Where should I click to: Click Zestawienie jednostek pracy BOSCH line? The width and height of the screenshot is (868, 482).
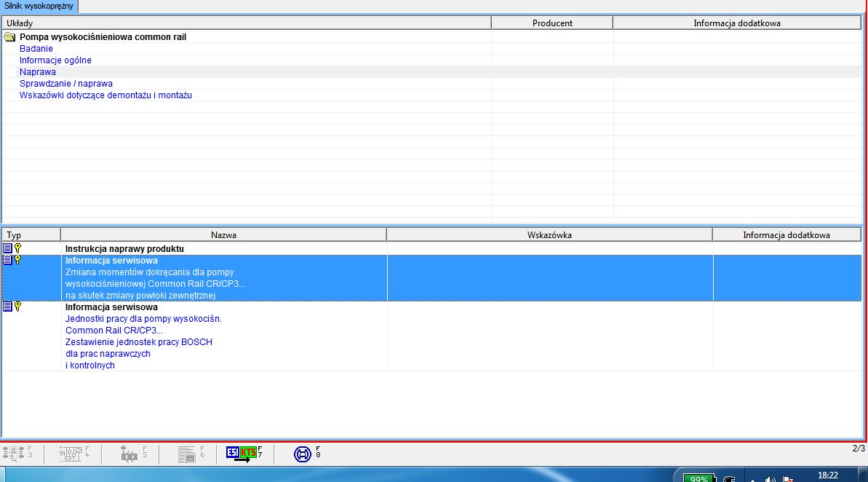139,341
